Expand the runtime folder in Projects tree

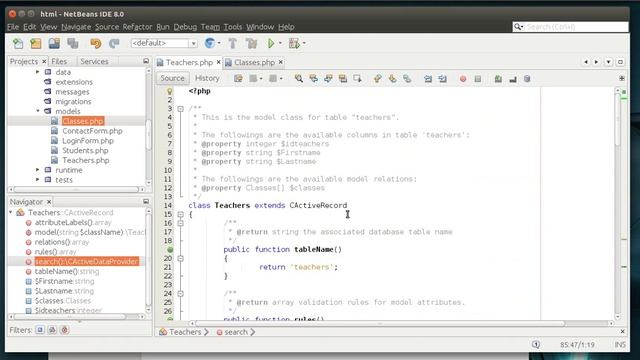[x=38, y=170]
